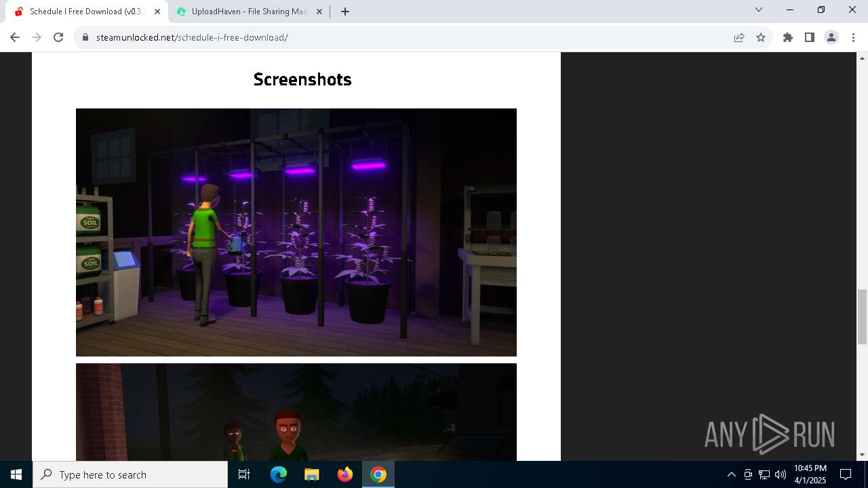Open the night forest characters screenshot
868x488 pixels.
[296, 412]
